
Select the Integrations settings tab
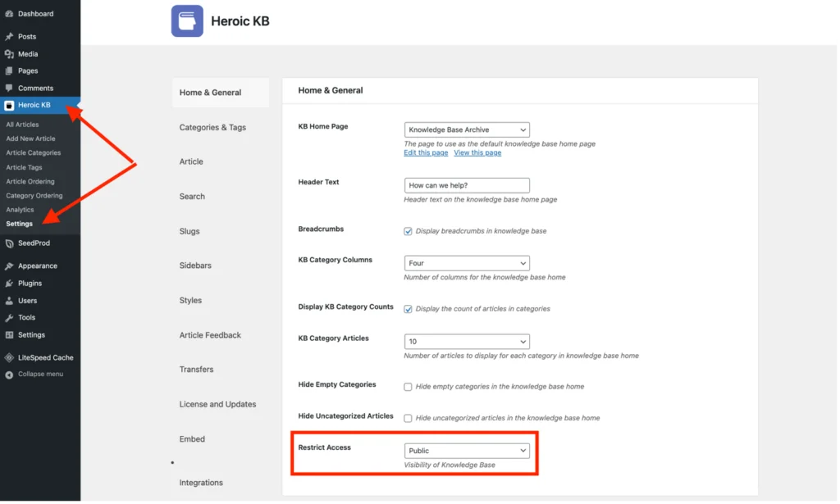point(202,484)
